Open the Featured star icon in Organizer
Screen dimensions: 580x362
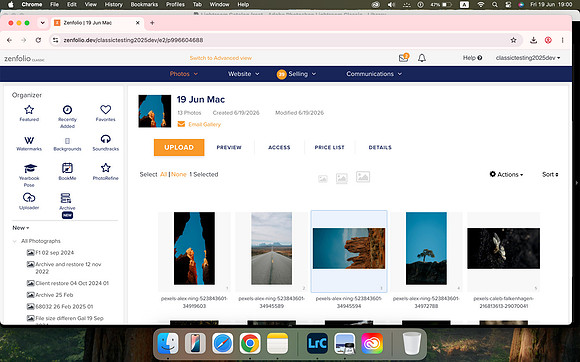tap(29, 110)
